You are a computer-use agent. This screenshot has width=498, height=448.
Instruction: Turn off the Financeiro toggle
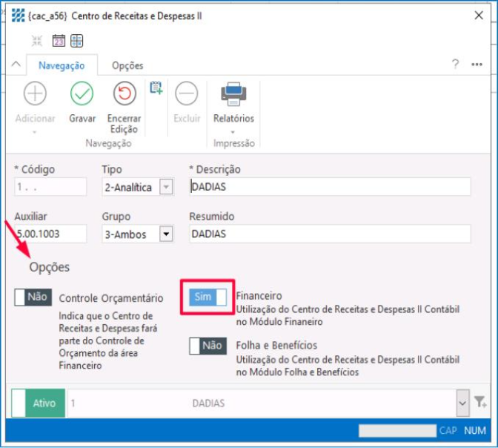click(207, 297)
